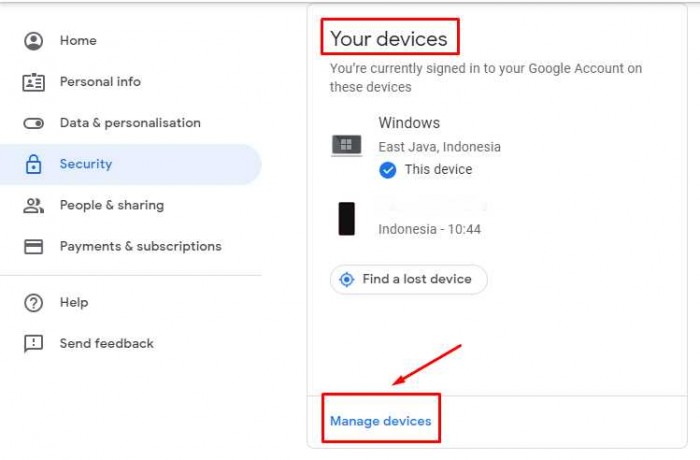Go to Data & personalisation
The image size is (700, 460).
130,123
